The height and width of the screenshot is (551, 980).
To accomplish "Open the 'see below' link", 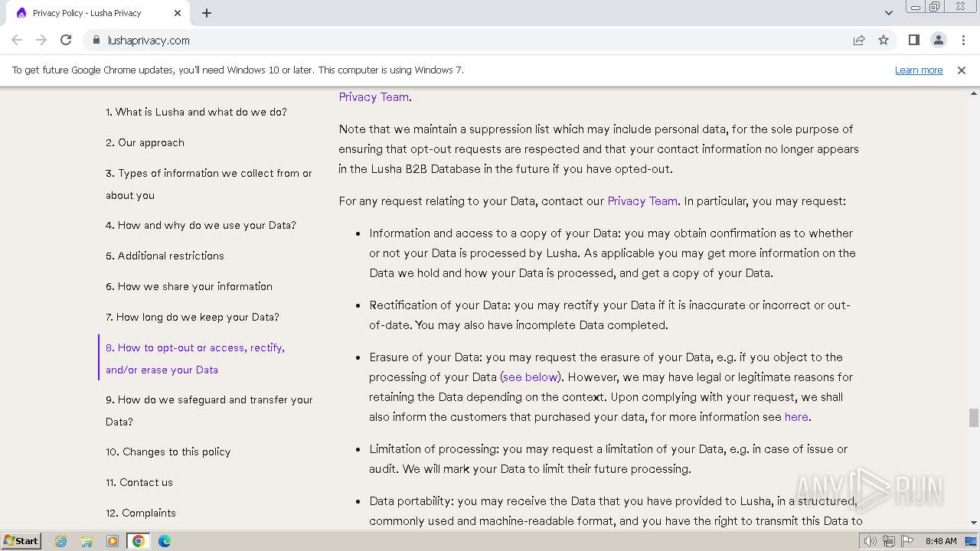I will tap(531, 377).
